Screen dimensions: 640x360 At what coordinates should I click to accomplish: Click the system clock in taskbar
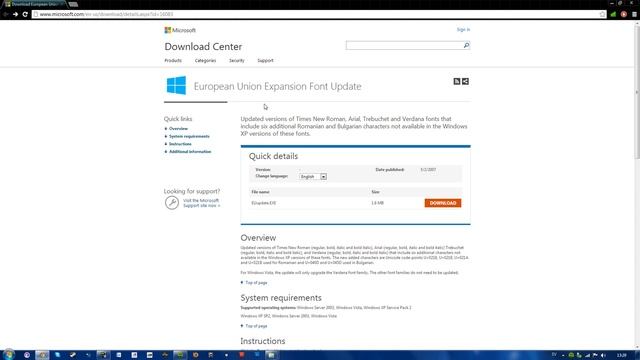click(x=621, y=355)
